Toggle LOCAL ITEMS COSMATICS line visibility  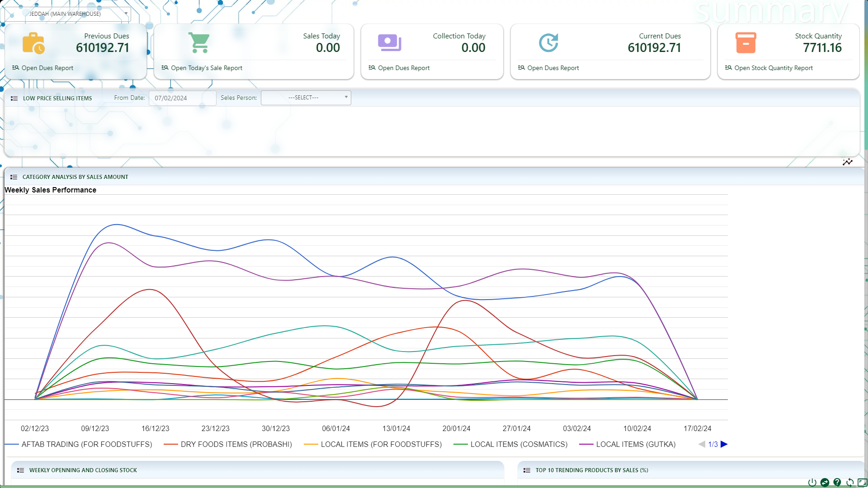pos(519,444)
